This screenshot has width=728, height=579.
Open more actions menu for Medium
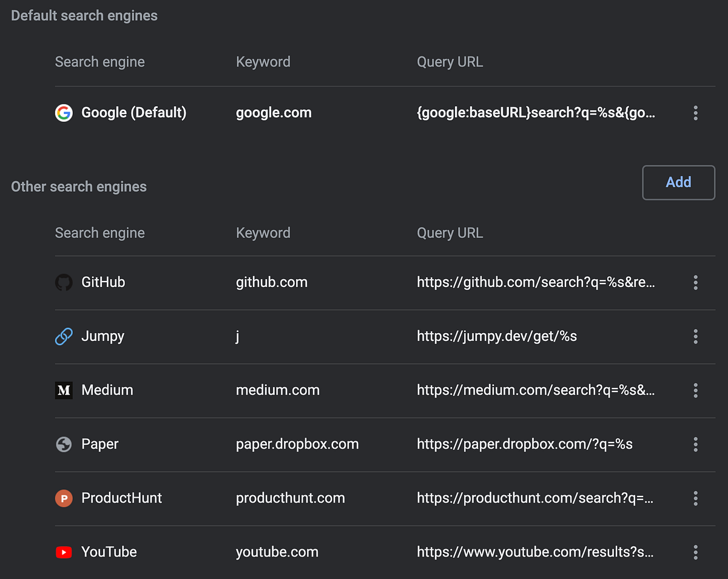coord(695,390)
